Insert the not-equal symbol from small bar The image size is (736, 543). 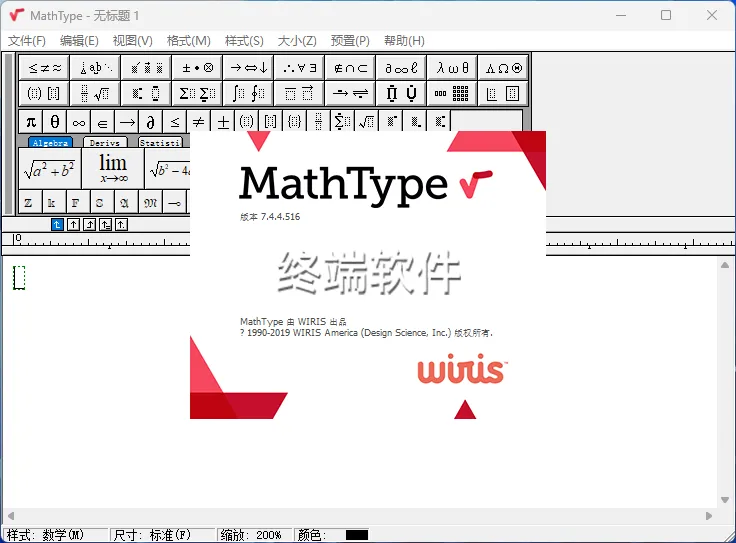(x=199, y=122)
